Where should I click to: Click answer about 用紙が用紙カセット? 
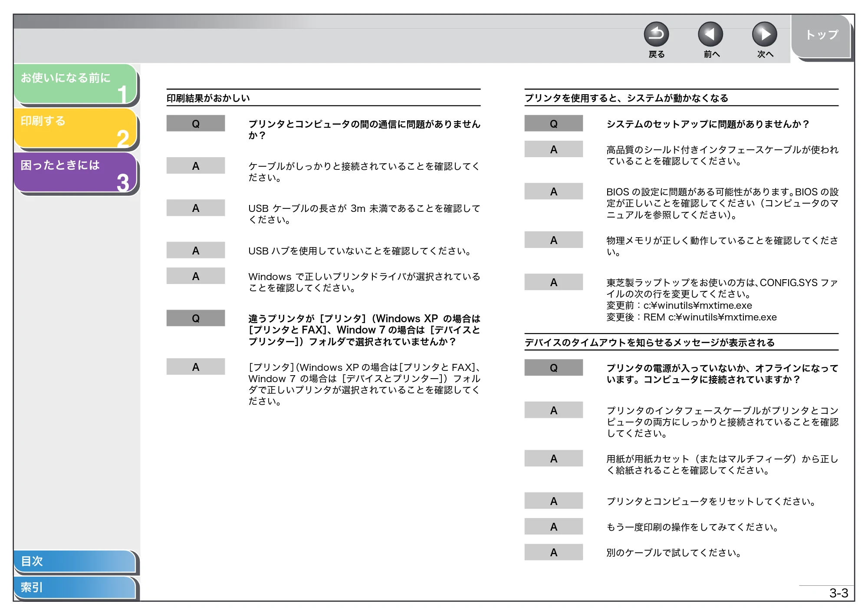click(x=722, y=465)
